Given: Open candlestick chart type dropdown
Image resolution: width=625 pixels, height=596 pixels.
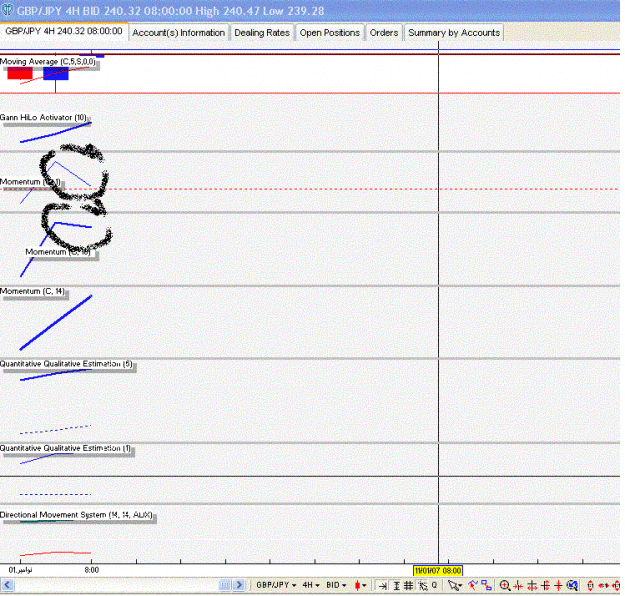Looking at the screenshot, I should coord(360,585).
